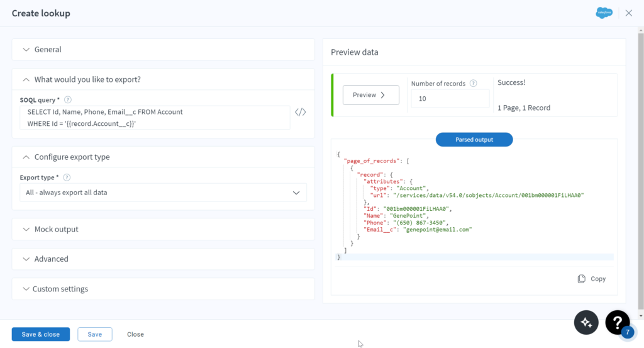Expand the Advanced section
The height and width of the screenshot is (348, 644).
click(x=26, y=259)
